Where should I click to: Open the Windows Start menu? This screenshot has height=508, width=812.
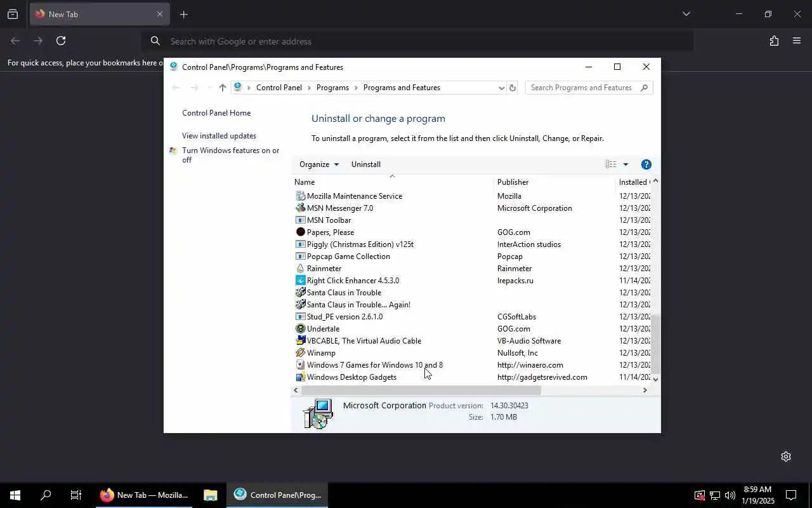pyautogui.click(x=15, y=495)
